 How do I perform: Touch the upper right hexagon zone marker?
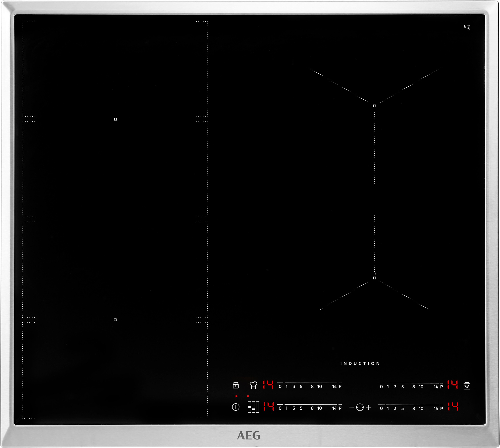pyautogui.click(x=375, y=106)
